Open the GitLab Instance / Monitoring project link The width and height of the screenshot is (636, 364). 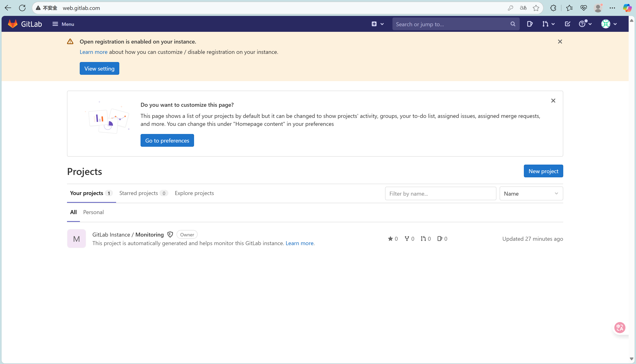click(x=128, y=235)
